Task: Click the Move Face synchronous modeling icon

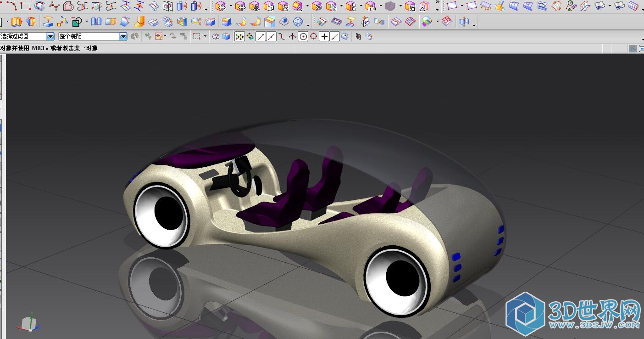Action: tap(221, 6)
